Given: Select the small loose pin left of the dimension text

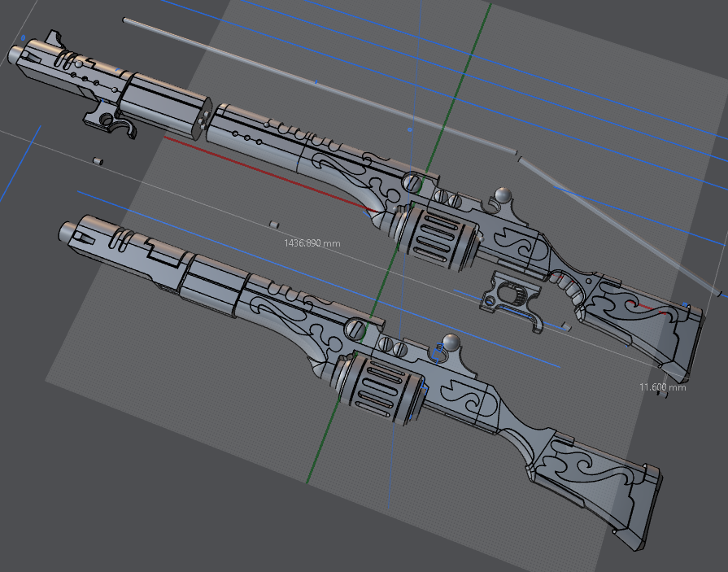Looking at the screenshot, I should (x=274, y=225).
